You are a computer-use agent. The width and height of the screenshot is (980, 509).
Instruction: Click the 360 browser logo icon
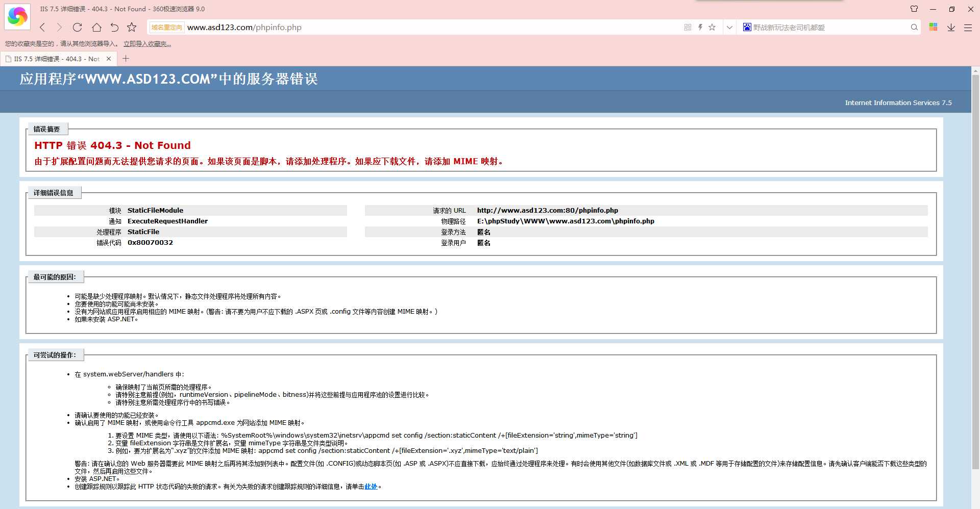click(17, 17)
